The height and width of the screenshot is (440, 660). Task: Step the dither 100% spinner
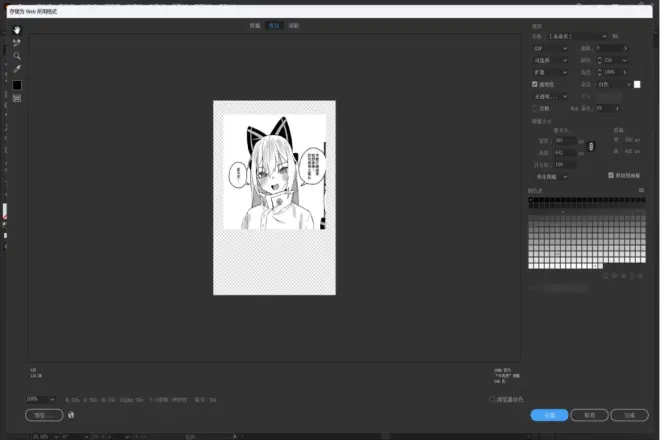click(599, 72)
